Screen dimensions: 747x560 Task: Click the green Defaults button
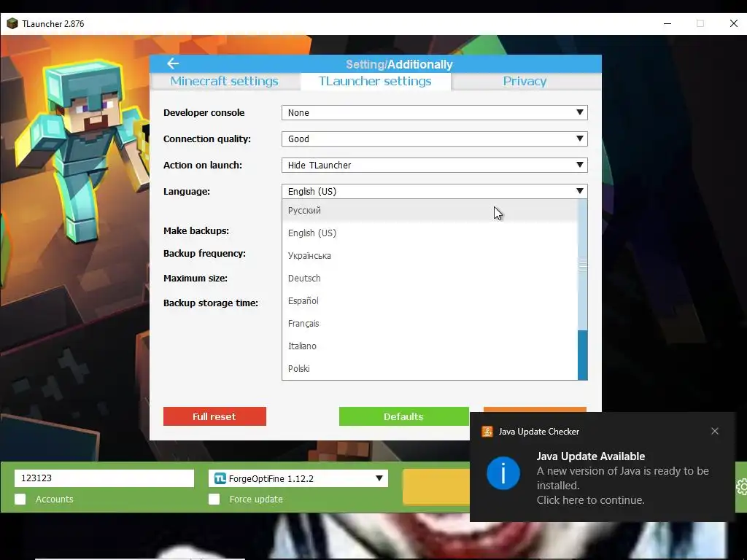(x=403, y=416)
